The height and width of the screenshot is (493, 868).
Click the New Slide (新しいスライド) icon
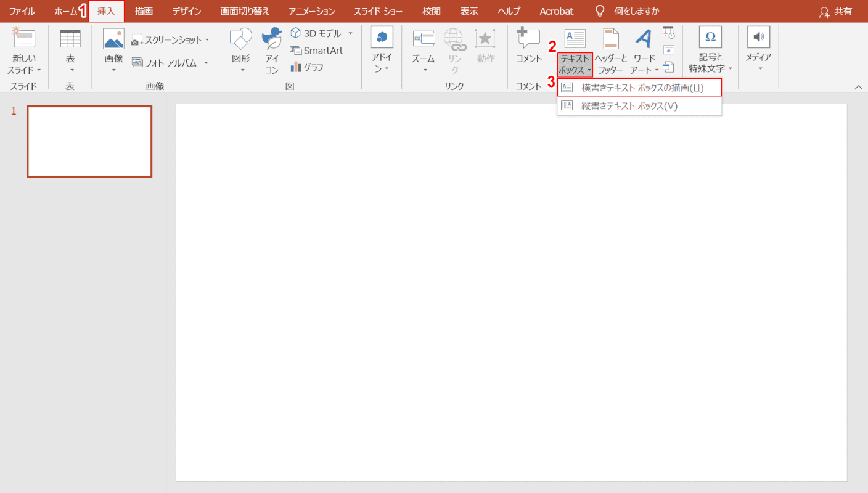[24, 38]
